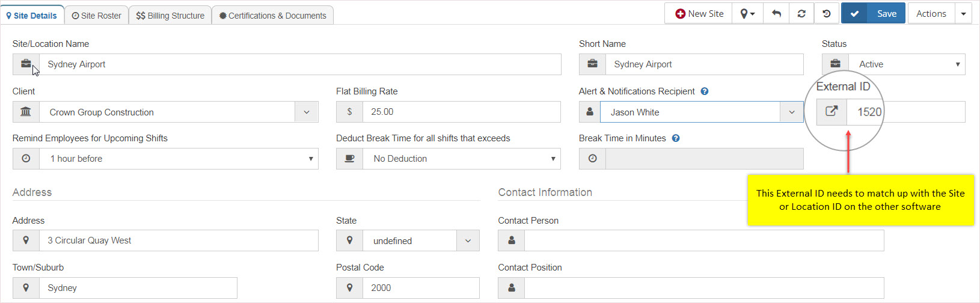Open the Remind Employees dropdown
Viewport: 980px width, 303px height.
pos(179,159)
